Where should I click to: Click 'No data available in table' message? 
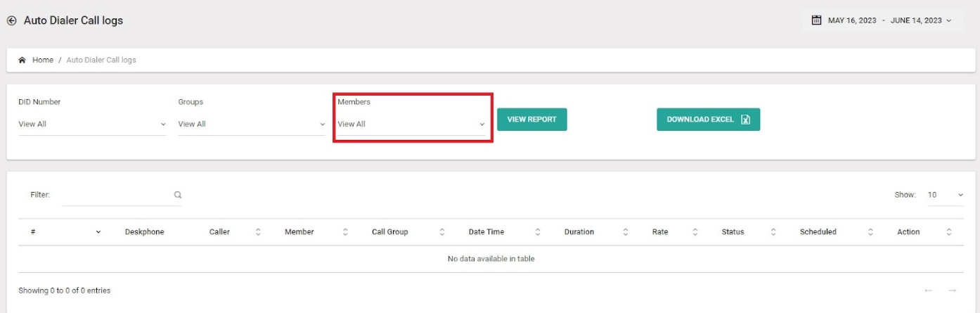point(491,259)
